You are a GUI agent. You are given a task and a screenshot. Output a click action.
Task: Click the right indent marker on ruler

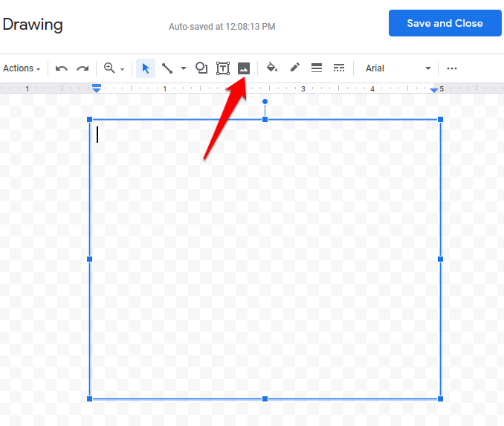[434, 91]
